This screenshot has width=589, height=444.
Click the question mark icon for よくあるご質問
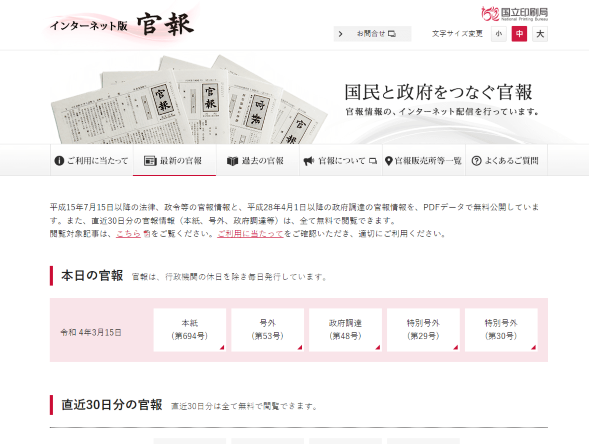pos(476,161)
